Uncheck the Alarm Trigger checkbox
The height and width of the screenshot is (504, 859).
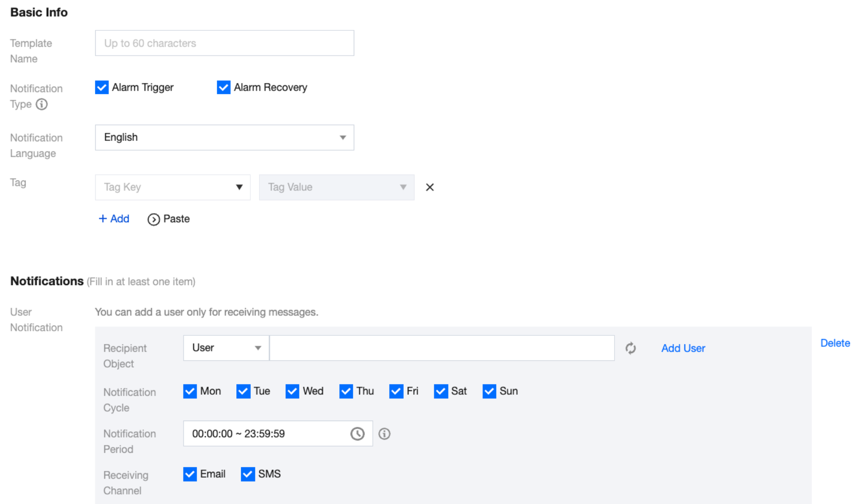[x=102, y=87]
